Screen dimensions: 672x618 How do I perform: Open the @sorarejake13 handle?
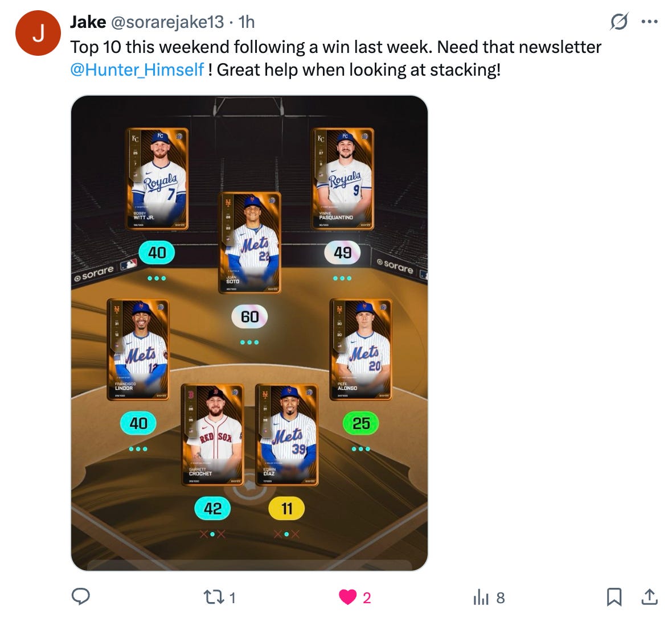coord(167,22)
